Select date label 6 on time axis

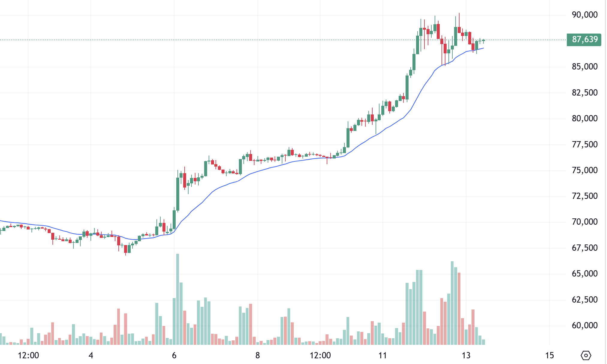174,356
